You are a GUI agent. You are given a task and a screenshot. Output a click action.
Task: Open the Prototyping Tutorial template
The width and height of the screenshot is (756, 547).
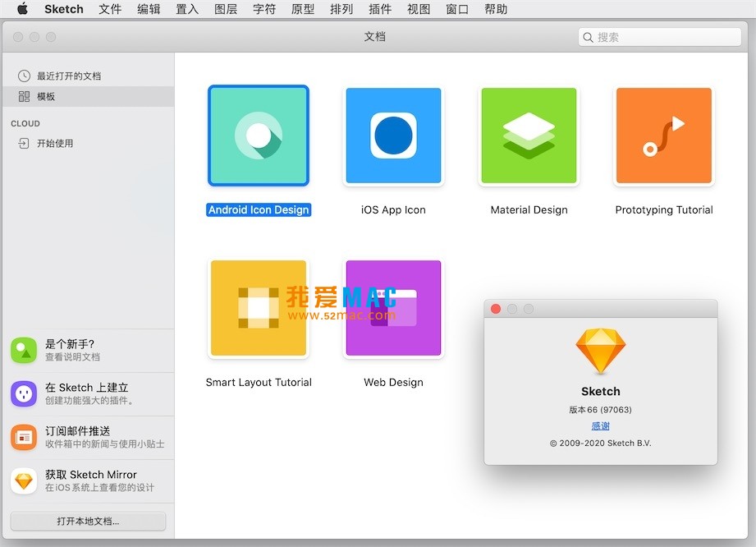[663, 136]
